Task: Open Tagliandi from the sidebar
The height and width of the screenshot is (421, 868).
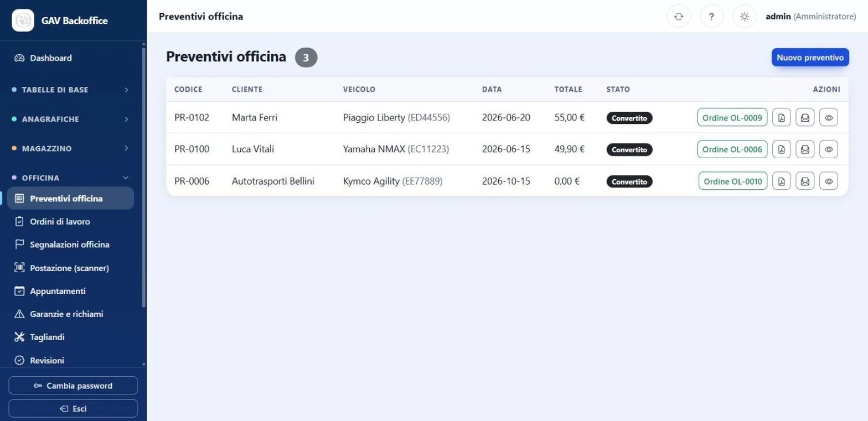Action: (71, 337)
